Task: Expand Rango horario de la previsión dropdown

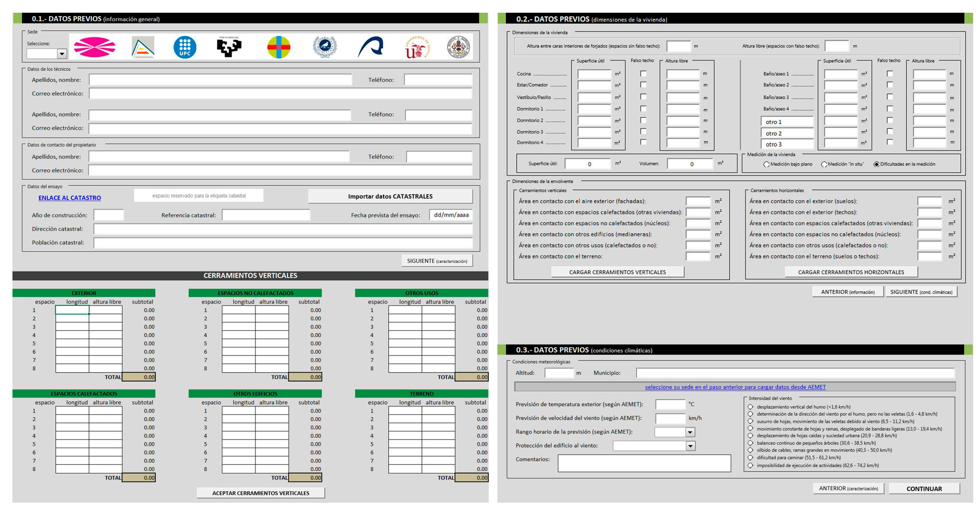Action: pyautogui.click(x=690, y=432)
